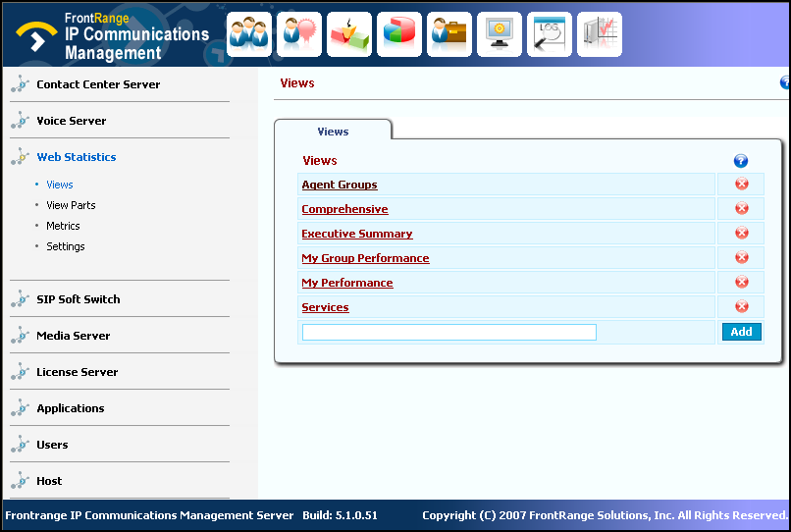
Task: Open the Services view link
Action: pos(325,307)
